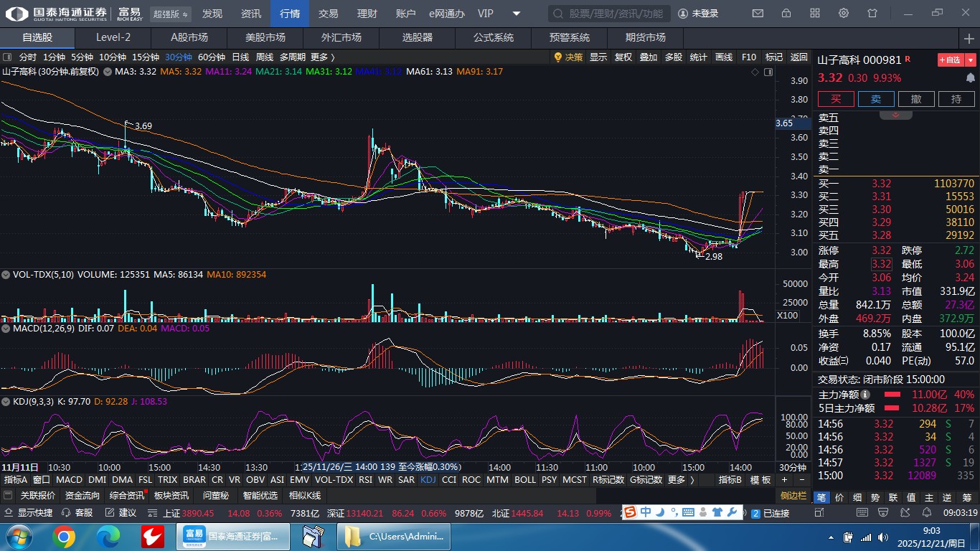The height and width of the screenshot is (551, 980).
Task: Expand the 更多 chart period options
Action: click(x=322, y=57)
